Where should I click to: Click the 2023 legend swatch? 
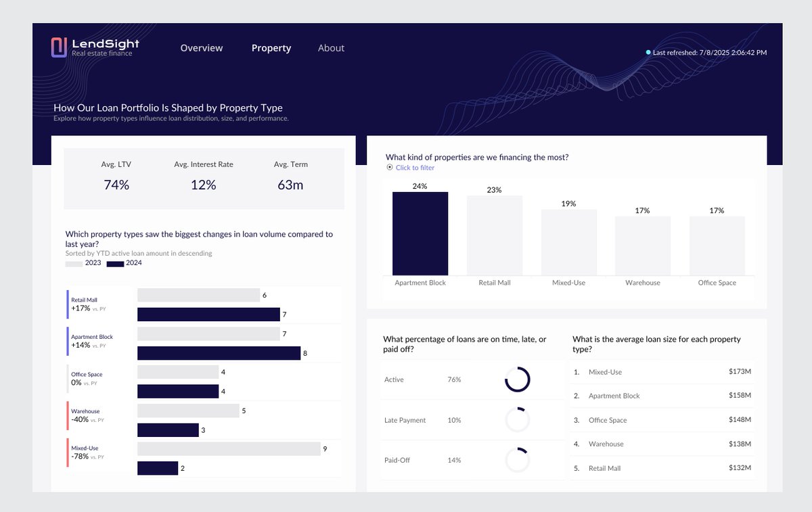point(74,264)
